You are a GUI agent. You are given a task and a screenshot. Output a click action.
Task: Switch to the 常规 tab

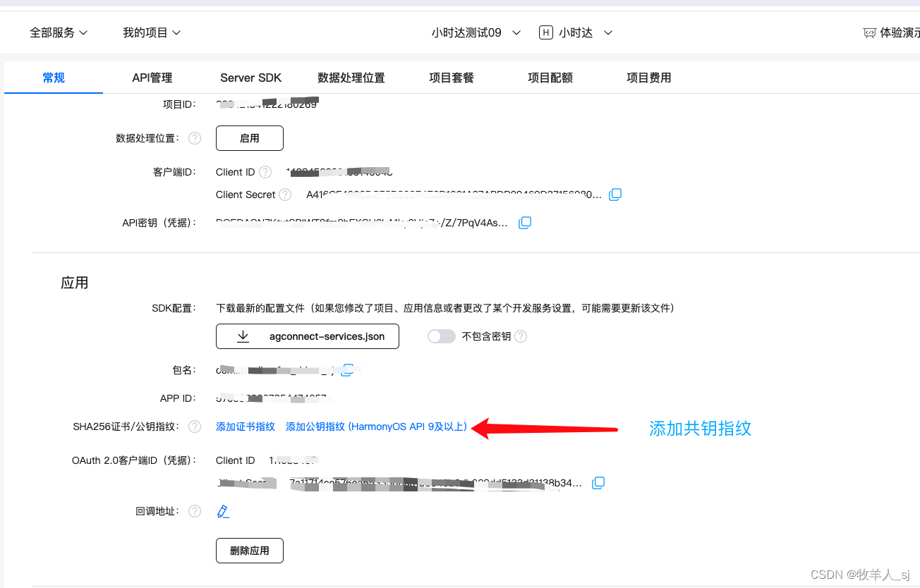click(54, 78)
